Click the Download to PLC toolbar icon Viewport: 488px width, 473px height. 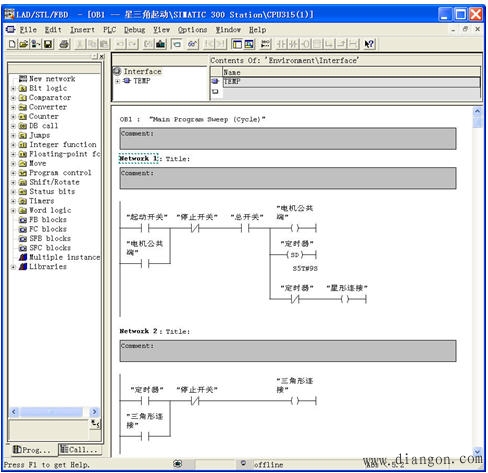pyautogui.click(x=161, y=44)
